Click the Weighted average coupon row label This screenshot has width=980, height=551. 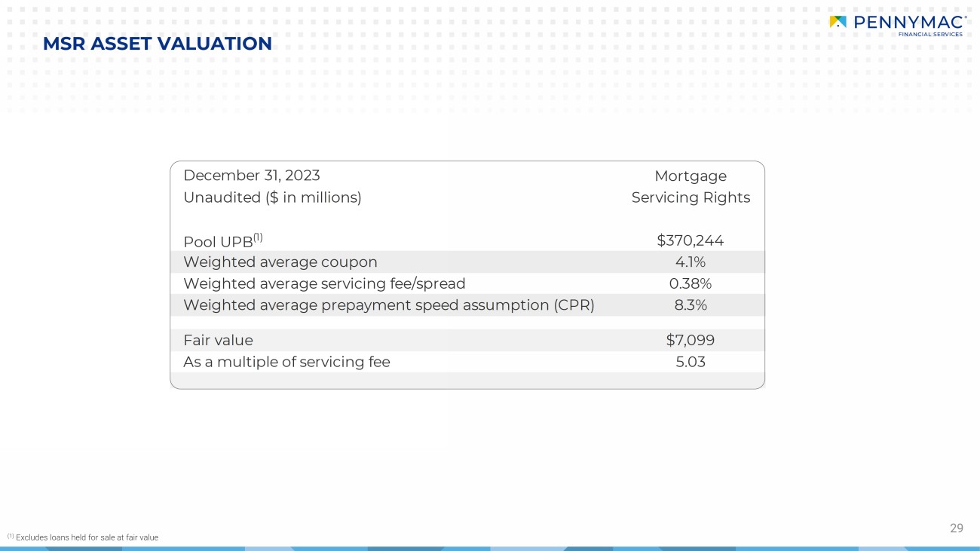point(280,262)
